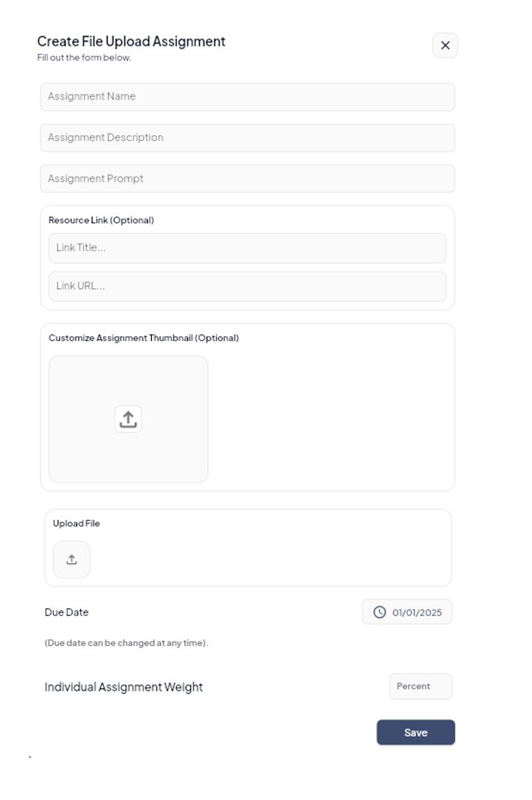Click the Customize Assignment Thumbnail label

(x=143, y=338)
